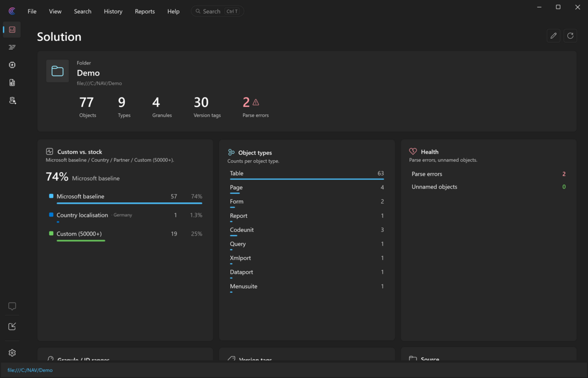Click the Object types heading icon
588x378 pixels.
click(231, 152)
